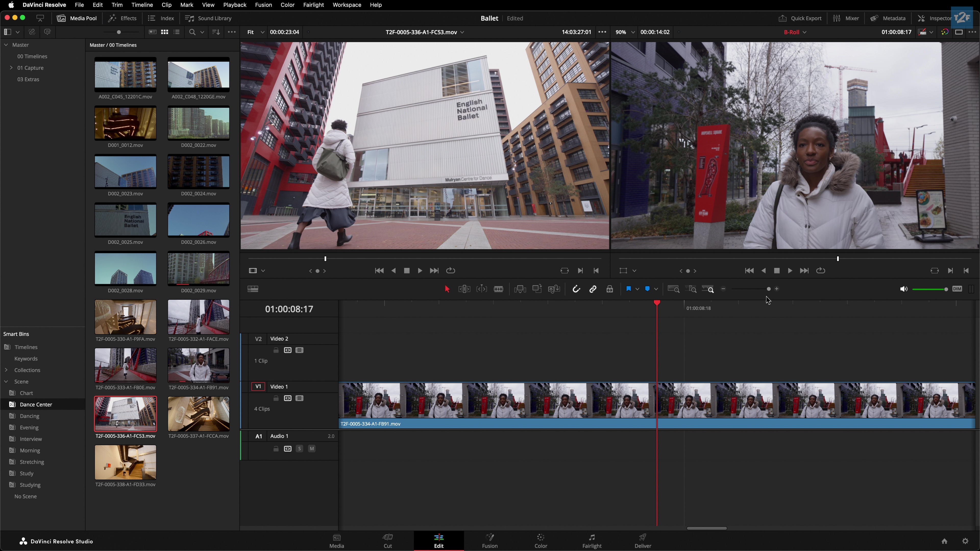Expand the 01 Capture bin

(11, 68)
